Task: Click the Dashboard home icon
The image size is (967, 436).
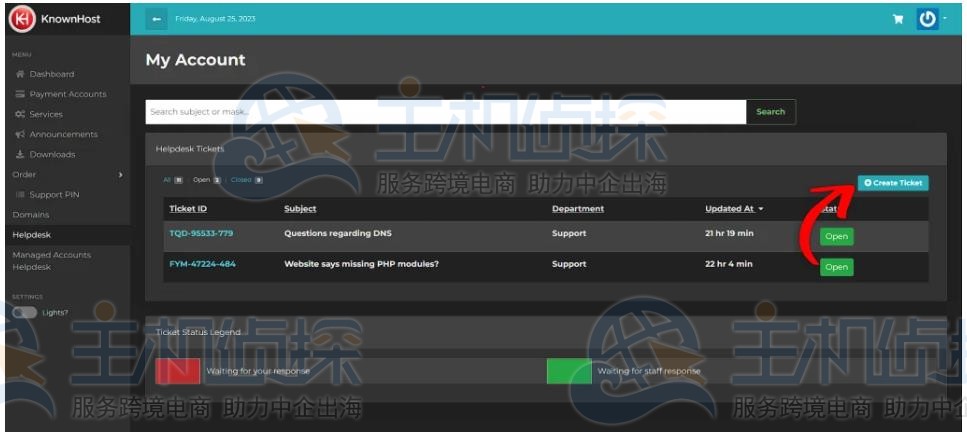Action: coord(20,74)
